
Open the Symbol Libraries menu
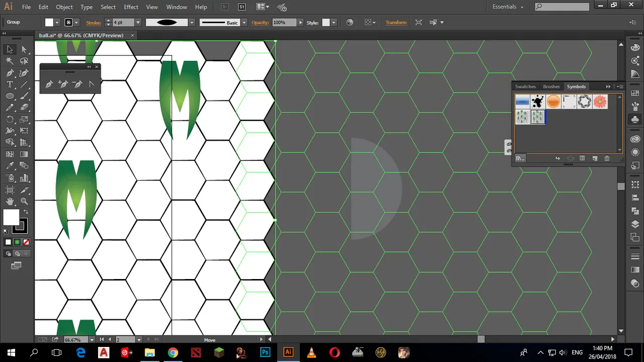pos(520,158)
